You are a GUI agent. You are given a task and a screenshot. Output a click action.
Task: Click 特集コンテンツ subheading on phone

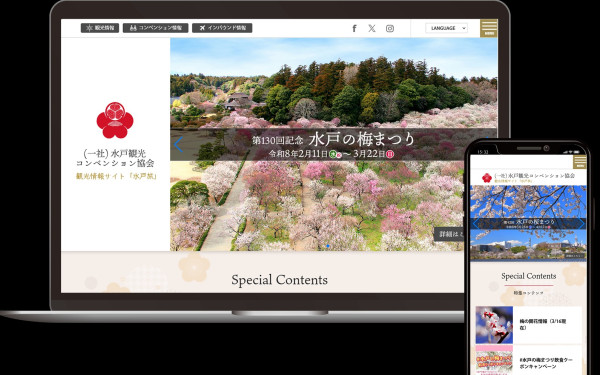(528, 293)
